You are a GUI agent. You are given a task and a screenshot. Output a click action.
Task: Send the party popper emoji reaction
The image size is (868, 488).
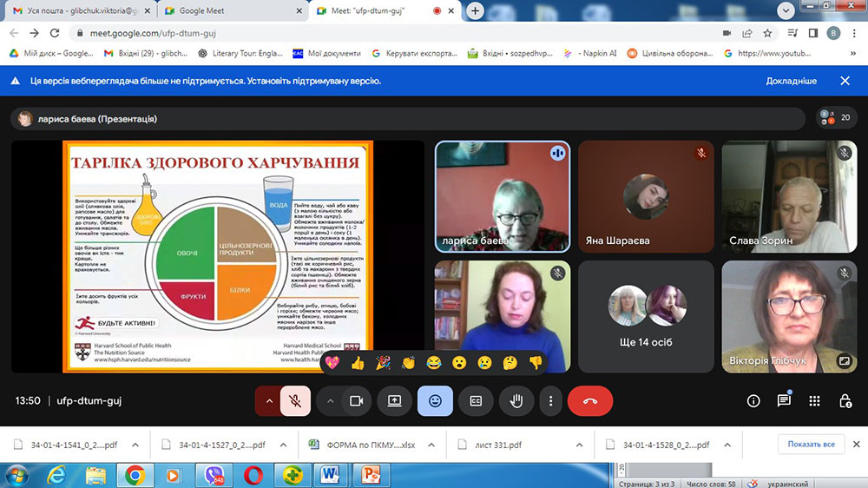pyautogui.click(x=383, y=363)
